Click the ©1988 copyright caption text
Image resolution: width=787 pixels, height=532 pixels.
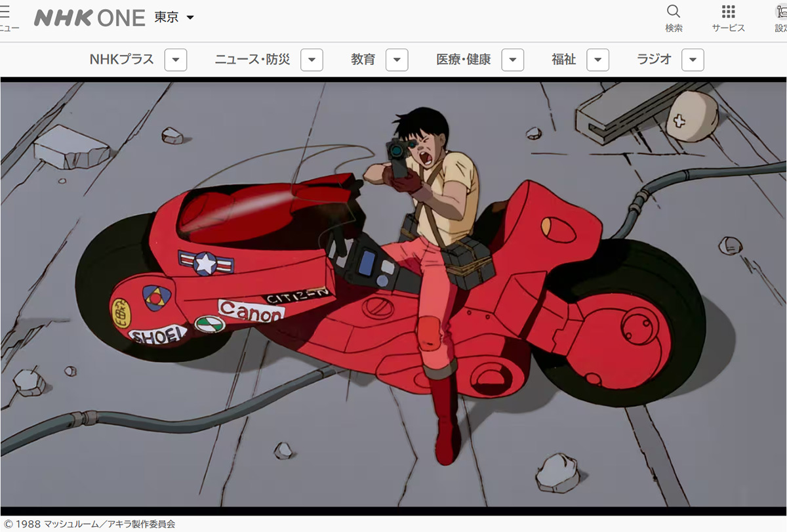[89, 524]
